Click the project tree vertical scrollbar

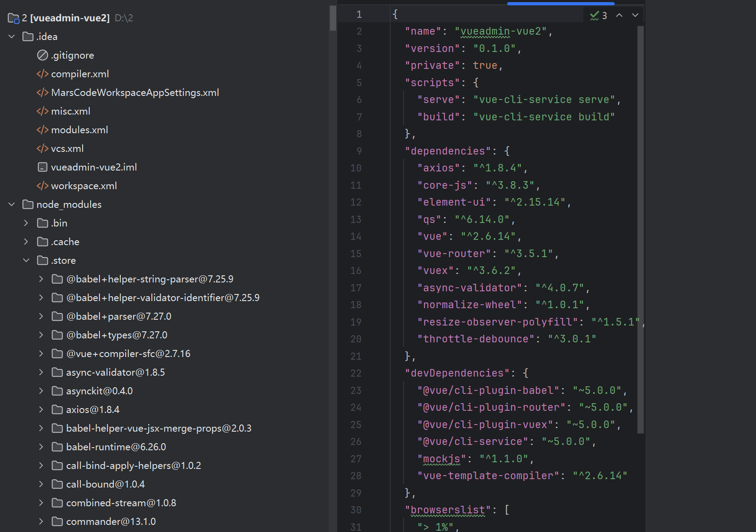click(x=333, y=18)
